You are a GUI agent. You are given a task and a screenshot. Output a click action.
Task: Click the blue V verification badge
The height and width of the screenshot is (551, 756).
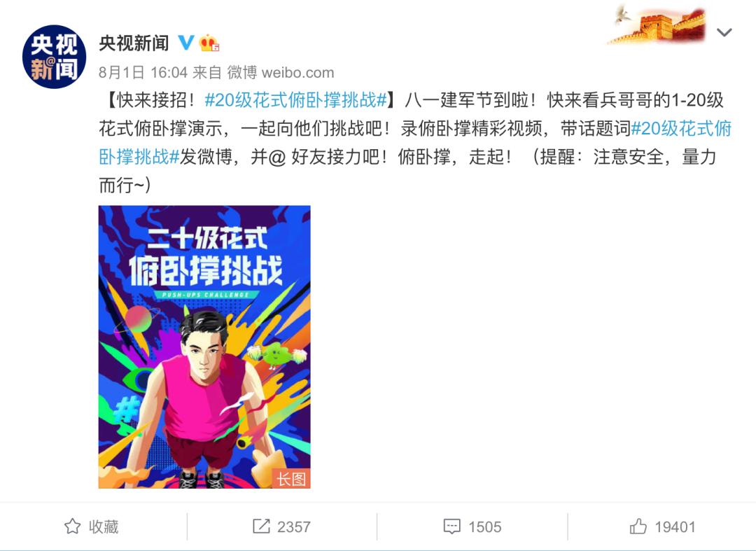point(186,43)
